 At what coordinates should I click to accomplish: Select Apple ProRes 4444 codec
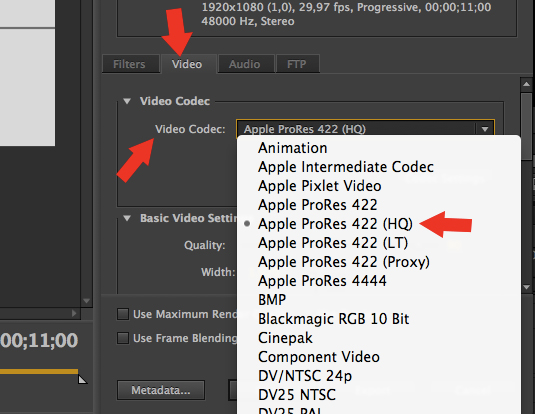379,281
